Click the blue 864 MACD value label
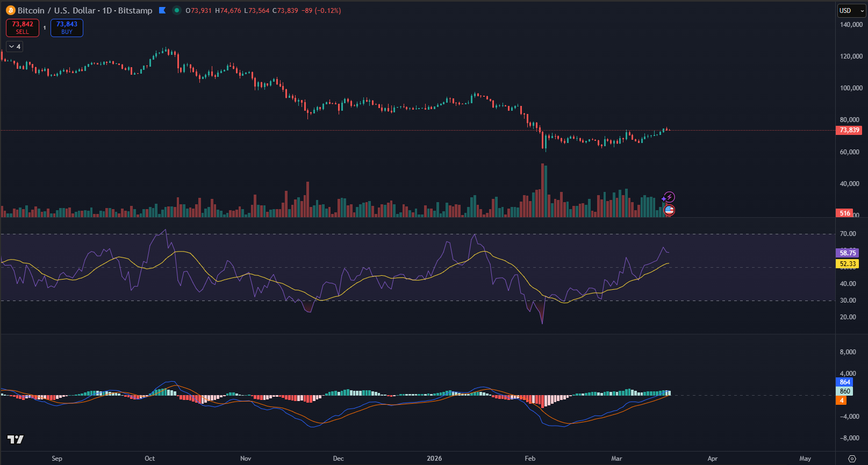The image size is (868, 465). click(x=845, y=382)
